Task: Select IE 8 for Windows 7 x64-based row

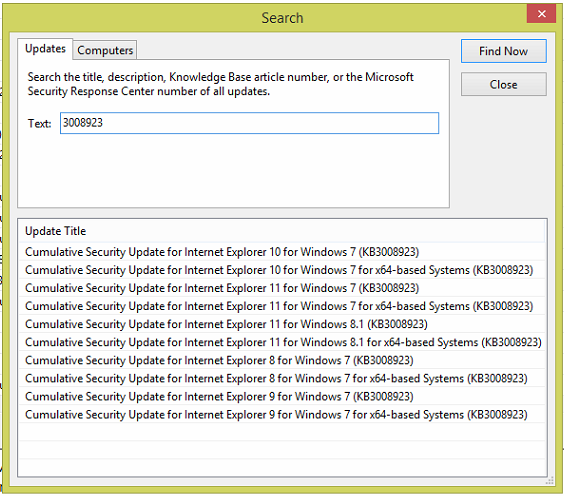Action: coord(282,378)
